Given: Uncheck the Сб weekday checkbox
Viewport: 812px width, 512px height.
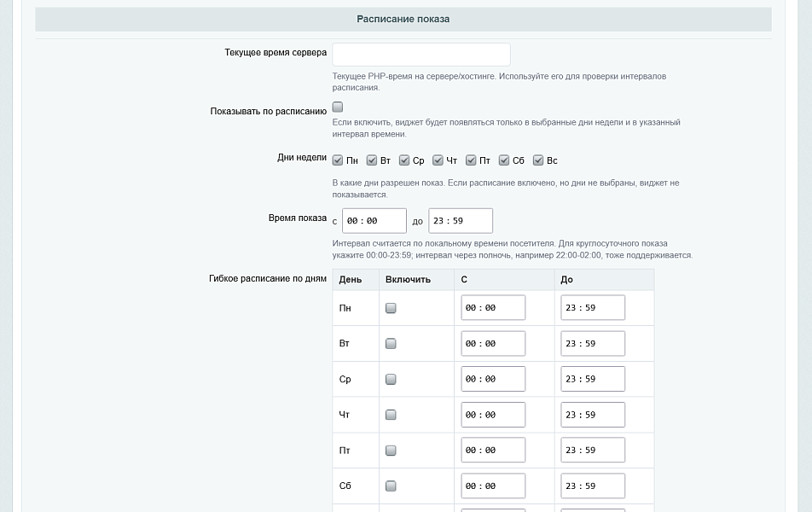Looking at the screenshot, I should 504,160.
